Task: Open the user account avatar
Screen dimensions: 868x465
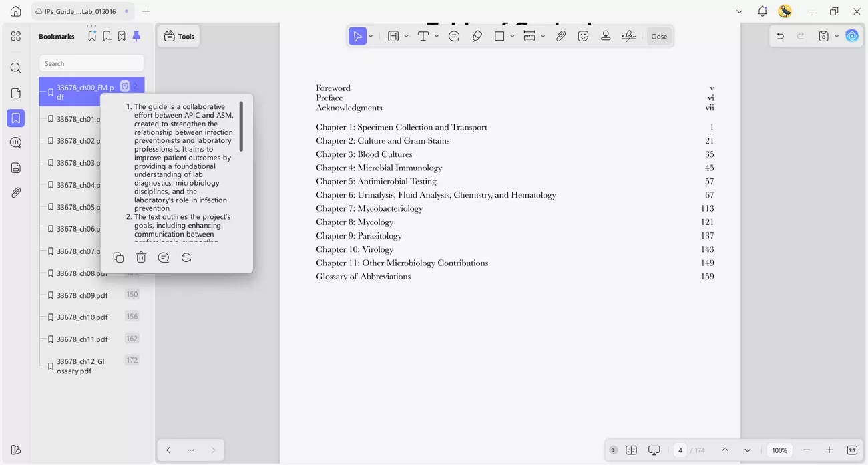Action: 785,11
